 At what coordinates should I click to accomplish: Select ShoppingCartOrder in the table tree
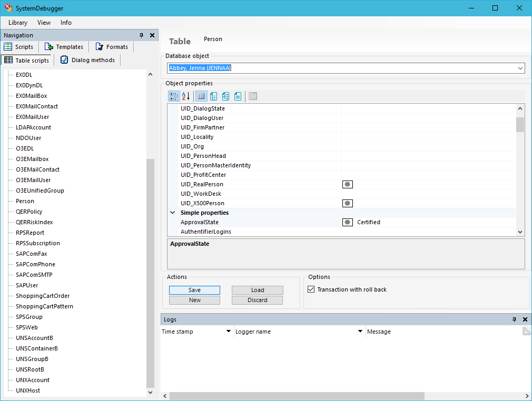pyautogui.click(x=43, y=296)
